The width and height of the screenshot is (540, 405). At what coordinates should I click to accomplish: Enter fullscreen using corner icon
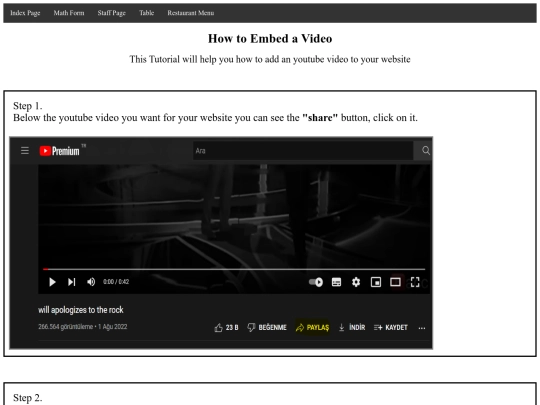pos(415,282)
